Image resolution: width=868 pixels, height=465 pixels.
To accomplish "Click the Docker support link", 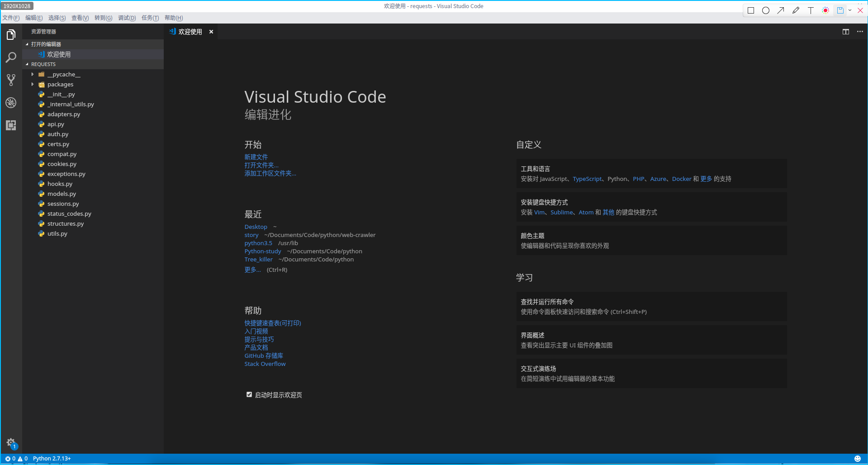I will click(x=682, y=179).
